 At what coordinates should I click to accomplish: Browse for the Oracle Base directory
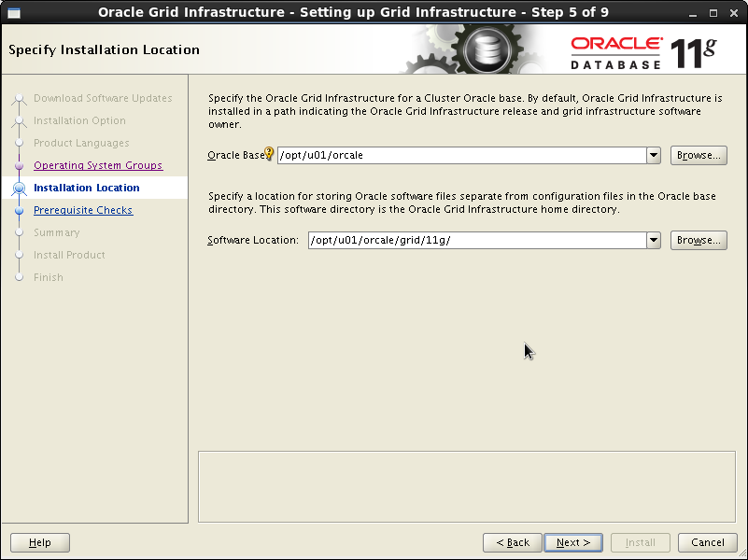click(x=699, y=155)
